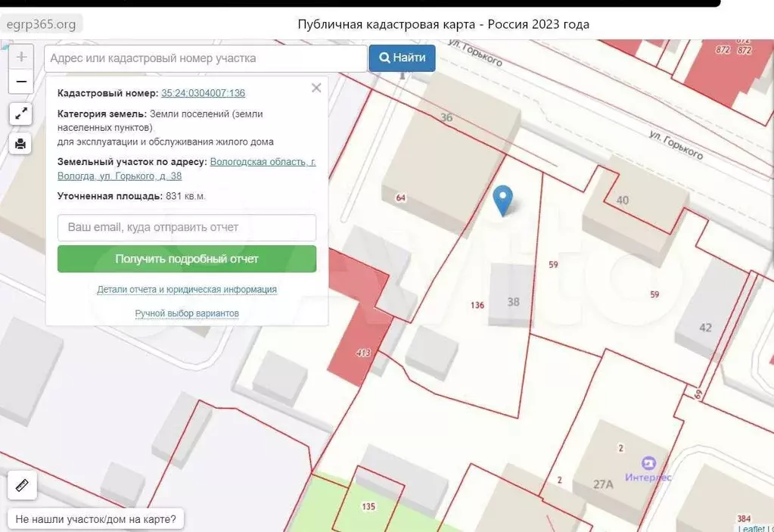Print the cadastral map
This screenshot has height=532, width=774.
[20, 143]
